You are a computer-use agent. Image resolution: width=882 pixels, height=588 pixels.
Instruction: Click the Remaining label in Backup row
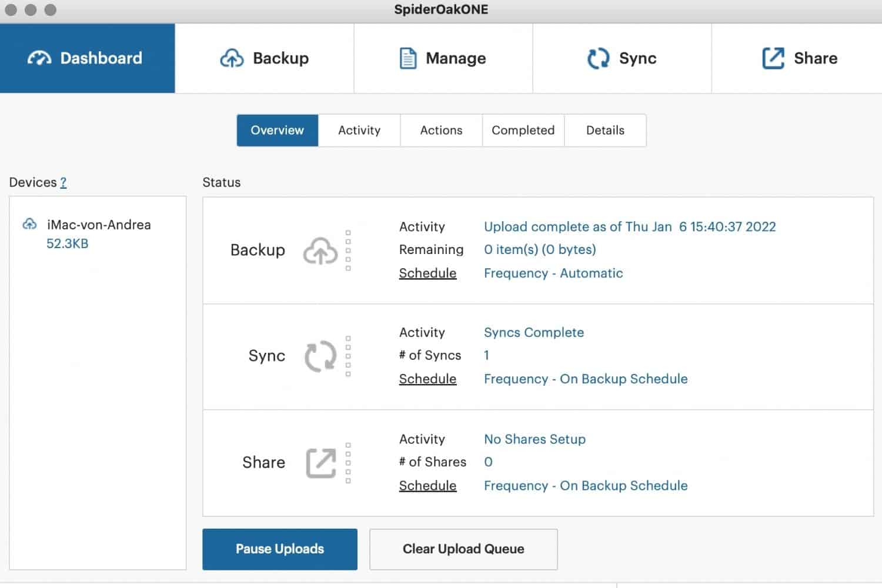click(431, 249)
